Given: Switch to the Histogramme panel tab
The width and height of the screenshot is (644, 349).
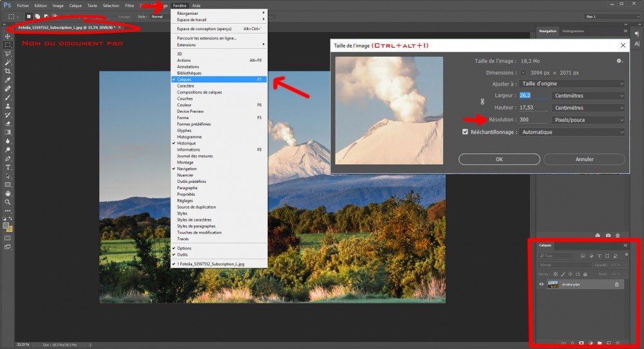Looking at the screenshot, I should [x=573, y=31].
